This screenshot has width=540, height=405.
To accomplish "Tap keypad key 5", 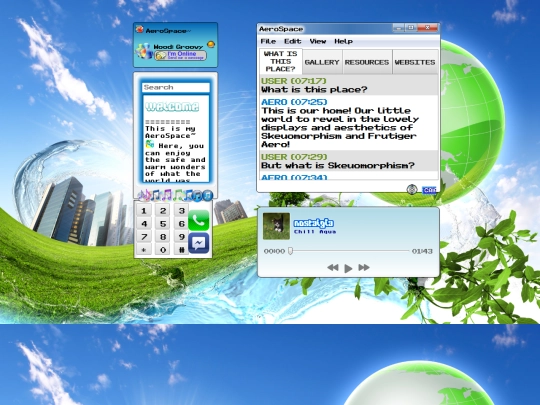I will (163, 224).
